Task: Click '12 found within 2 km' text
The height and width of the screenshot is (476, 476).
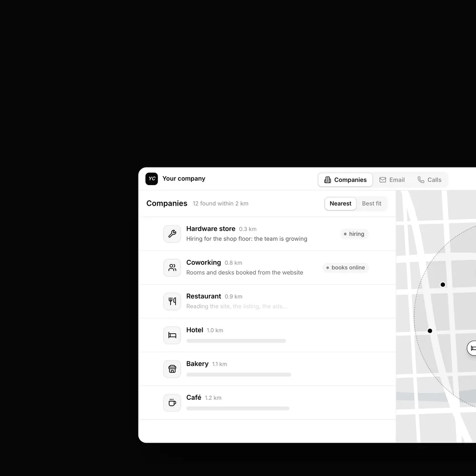Action: pos(220,203)
